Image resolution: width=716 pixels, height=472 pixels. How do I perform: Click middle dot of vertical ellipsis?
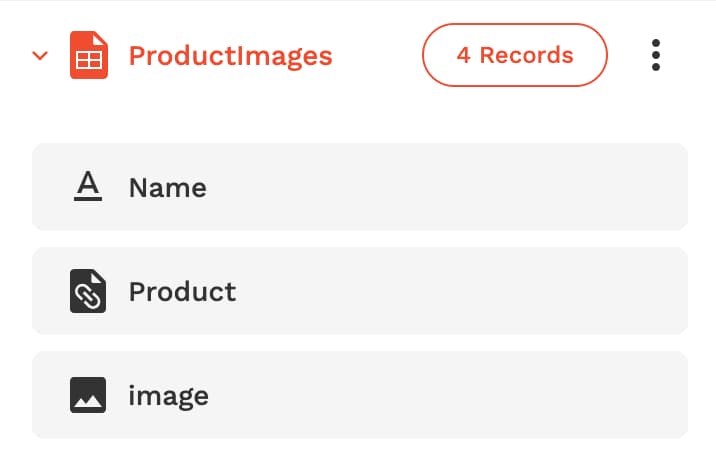tap(656, 55)
